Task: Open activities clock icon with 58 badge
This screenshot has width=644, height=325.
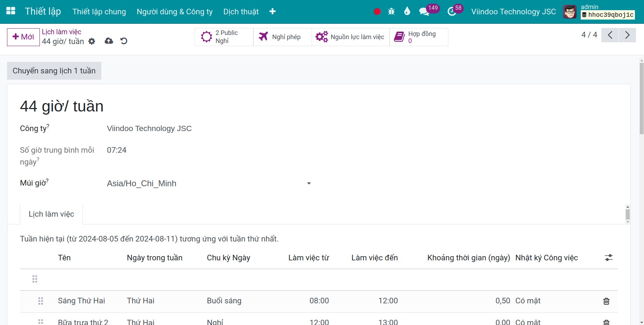Action: click(x=452, y=12)
